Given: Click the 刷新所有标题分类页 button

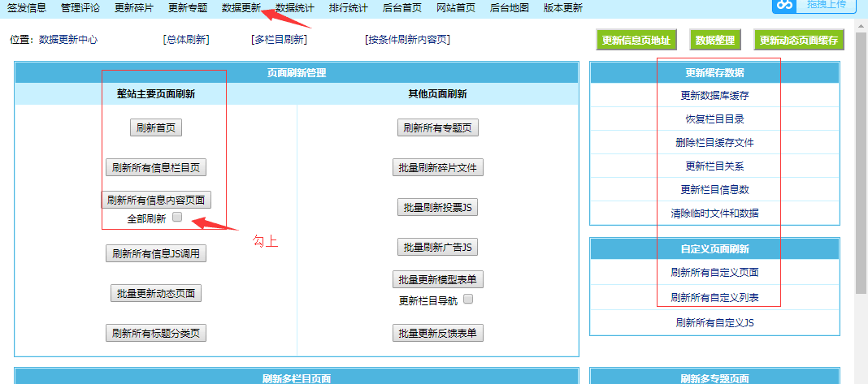Looking at the screenshot, I should 155,333.
